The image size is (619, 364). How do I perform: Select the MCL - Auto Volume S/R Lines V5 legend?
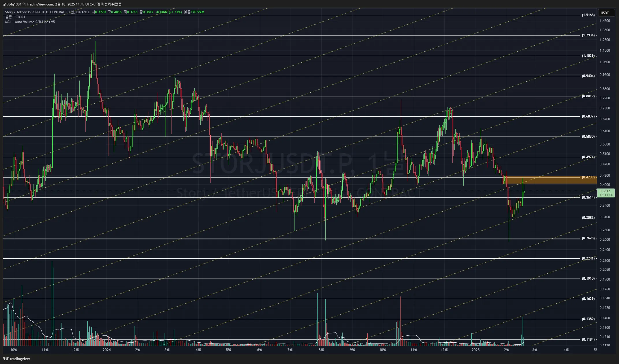point(30,22)
